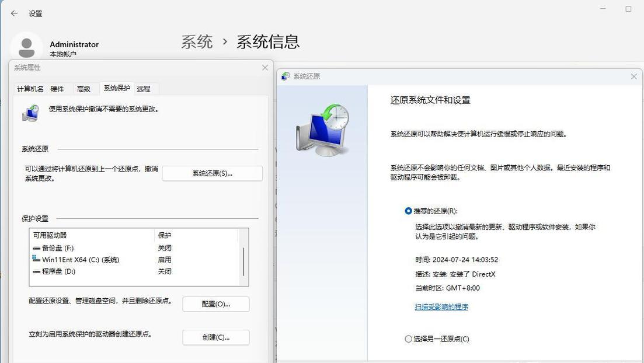Screen dimensions: 644x363
Task: Open the 扫描受影响的程序 link
Action: [x=441, y=306]
